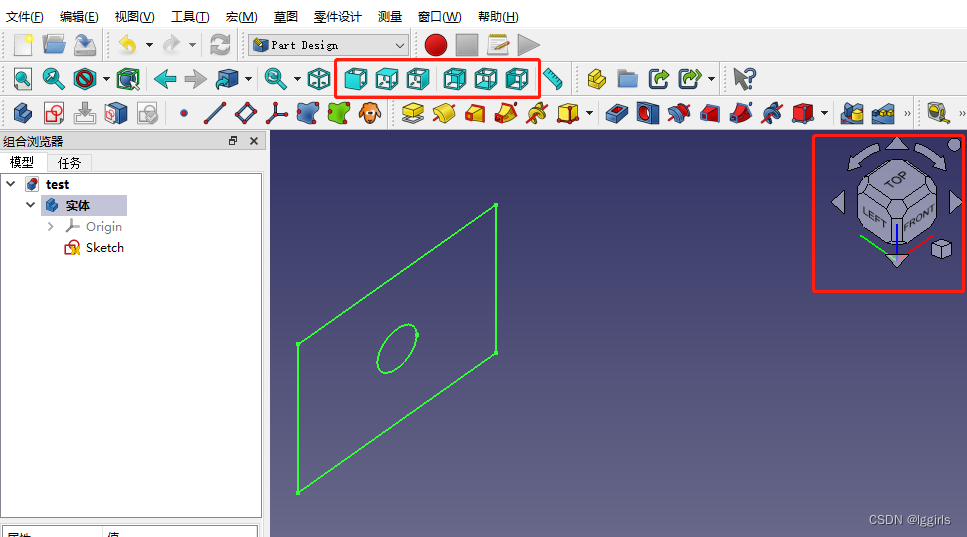This screenshot has width=967, height=537.
Task: Click the New document button
Action: (23, 45)
